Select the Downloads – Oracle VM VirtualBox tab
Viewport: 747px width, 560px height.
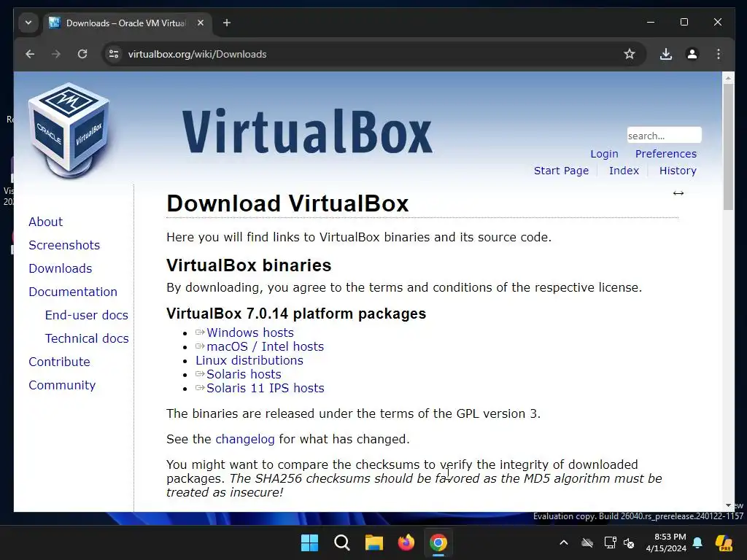click(127, 23)
